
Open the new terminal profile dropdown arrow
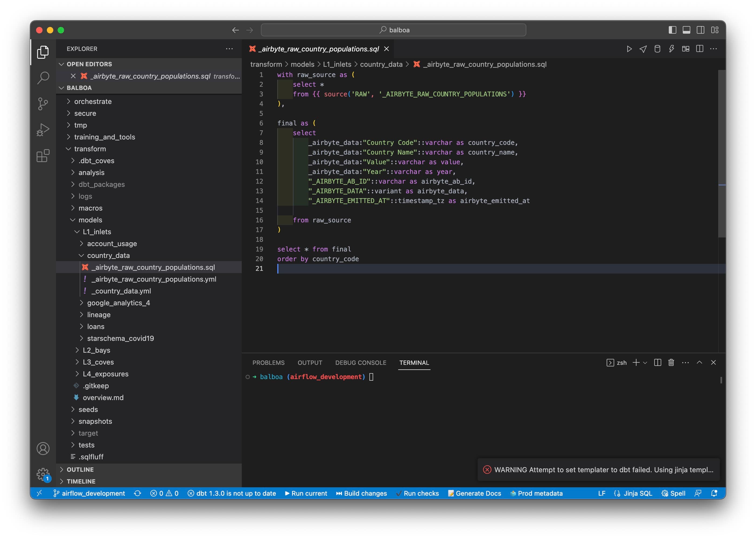[645, 363]
